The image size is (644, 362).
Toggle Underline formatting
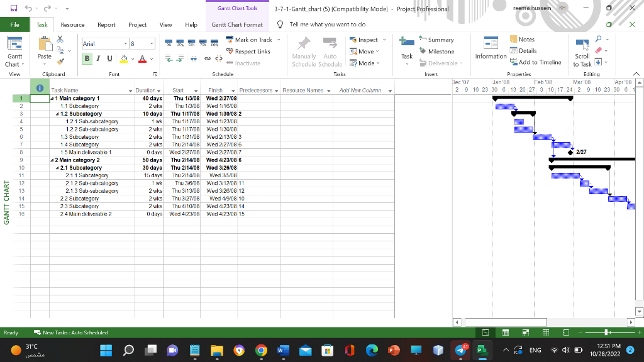109,58
